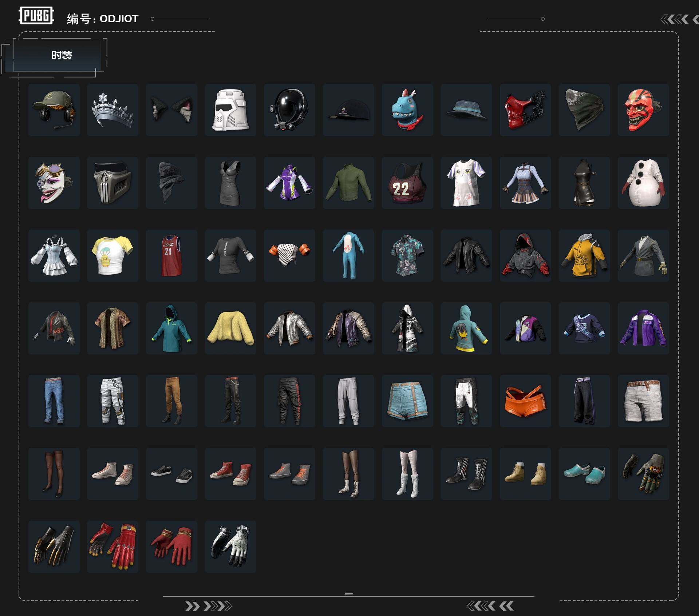The image size is (699, 616).
Task: Pick the teal slip-on shoes
Action: (x=584, y=474)
